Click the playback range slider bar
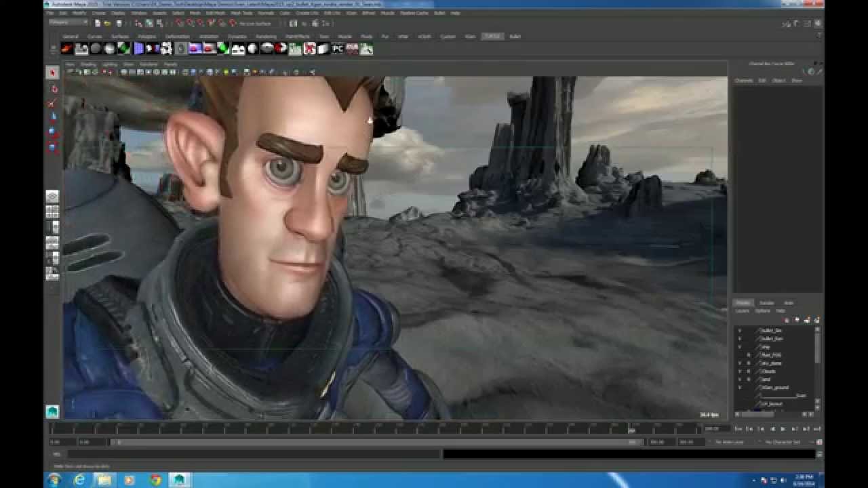This screenshot has width=868, height=488. click(376, 442)
